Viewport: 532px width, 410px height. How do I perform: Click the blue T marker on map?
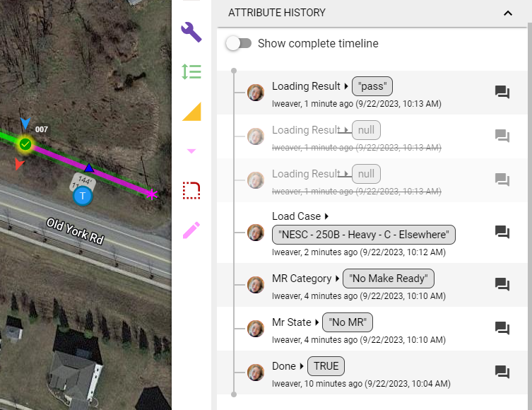(x=83, y=196)
